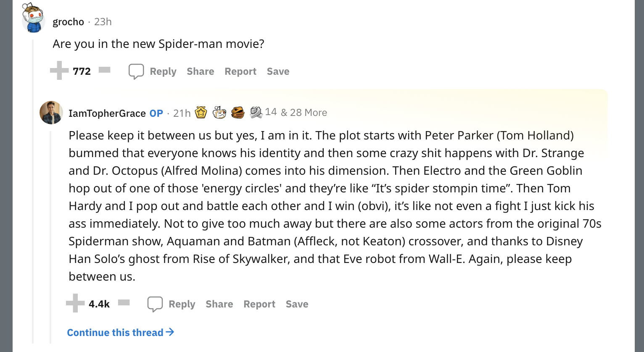Downvote IamTopherGrace's reply
Viewport: 644px width, 352px height.
coord(124,302)
